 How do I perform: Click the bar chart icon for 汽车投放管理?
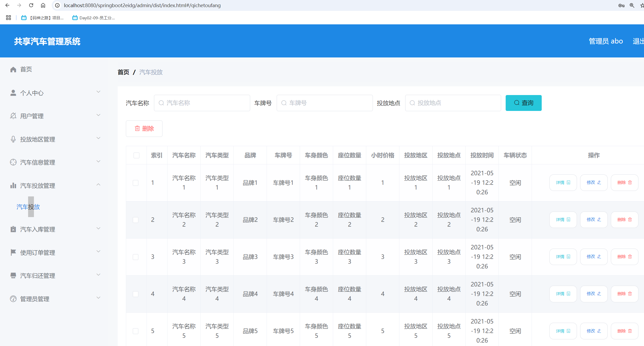(x=13, y=186)
